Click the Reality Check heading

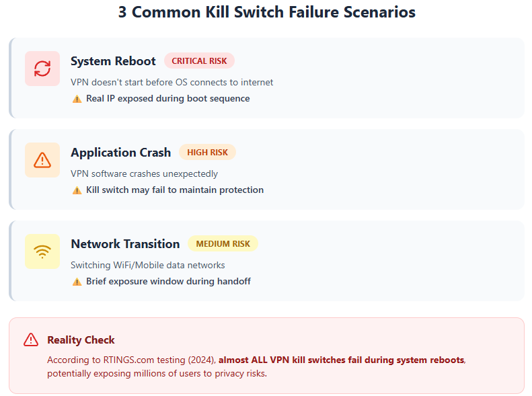pyautogui.click(x=81, y=340)
